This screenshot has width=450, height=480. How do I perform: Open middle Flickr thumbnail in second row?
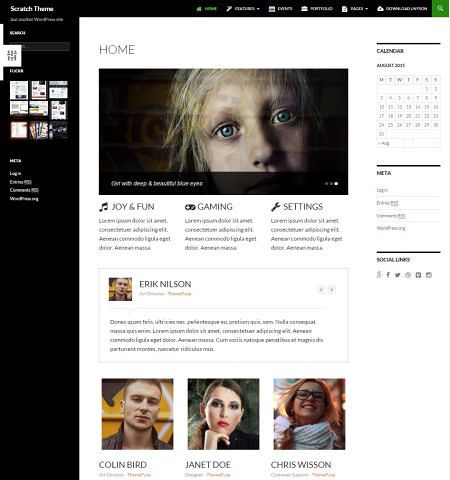coord(39,109)
